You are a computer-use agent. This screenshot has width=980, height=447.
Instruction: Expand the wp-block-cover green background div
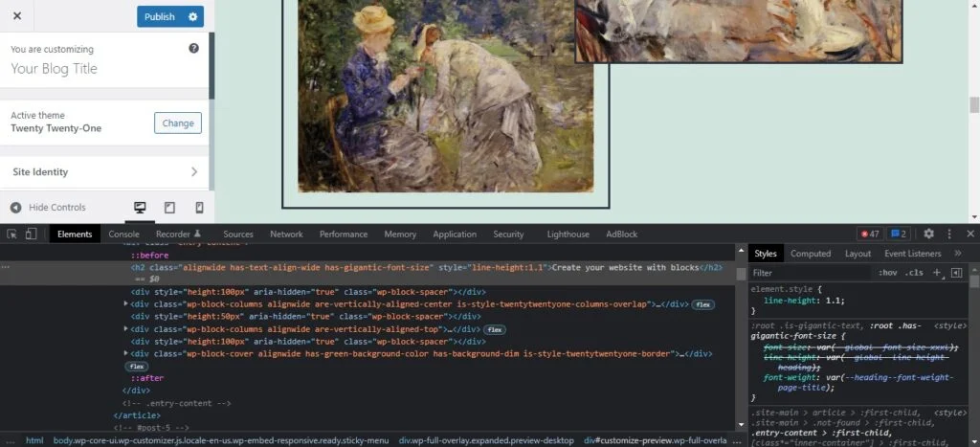125,353
